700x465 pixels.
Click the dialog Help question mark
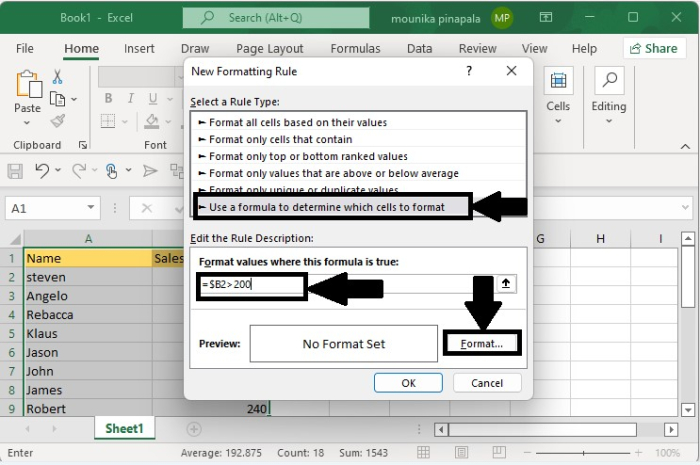click(x=469, y=71)
